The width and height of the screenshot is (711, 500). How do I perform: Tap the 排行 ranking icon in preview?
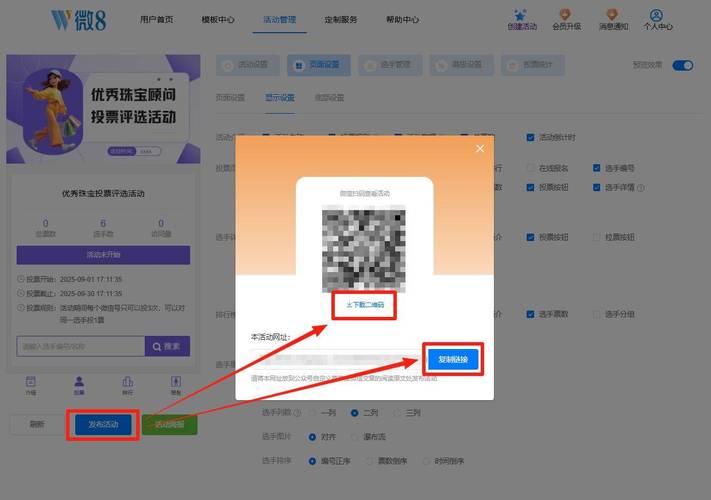click(128, 385)
